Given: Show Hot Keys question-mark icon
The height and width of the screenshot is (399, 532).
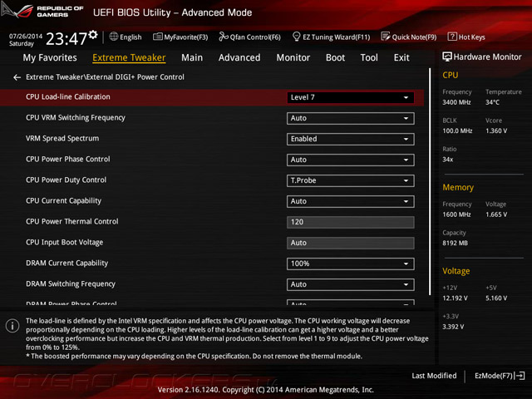Looking at the screenshot, I should [452, 37].
